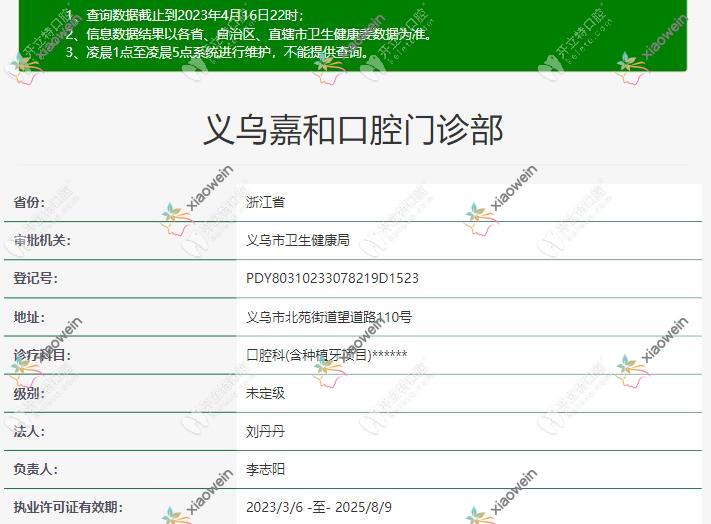Select registration number PDY80310233078219D1523
711x524 pixels.
point(332,278)
